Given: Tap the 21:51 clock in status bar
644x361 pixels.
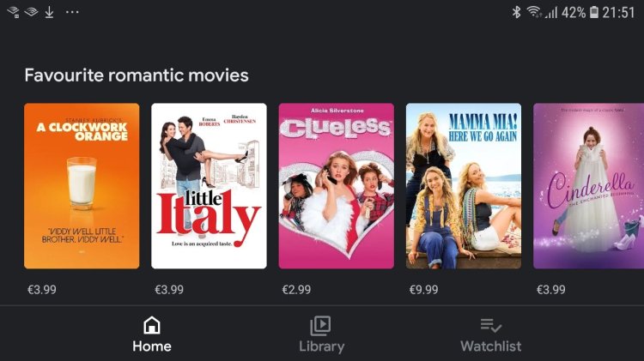Looking at the screenshot, I should 618,12.
